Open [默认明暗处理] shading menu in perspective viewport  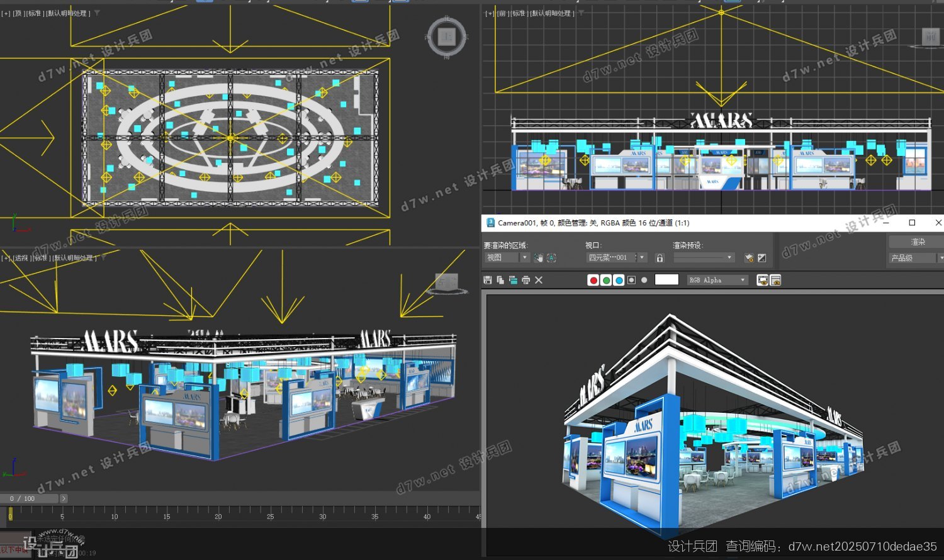74,258
